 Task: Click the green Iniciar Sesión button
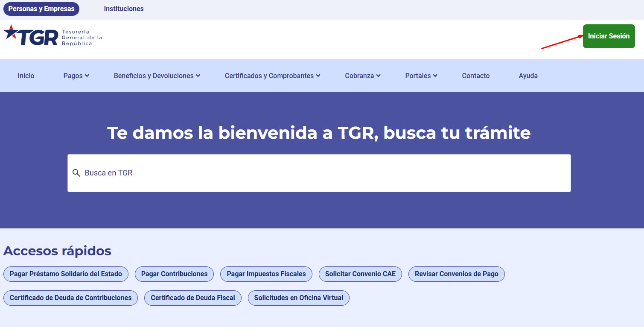click(609, 36)
